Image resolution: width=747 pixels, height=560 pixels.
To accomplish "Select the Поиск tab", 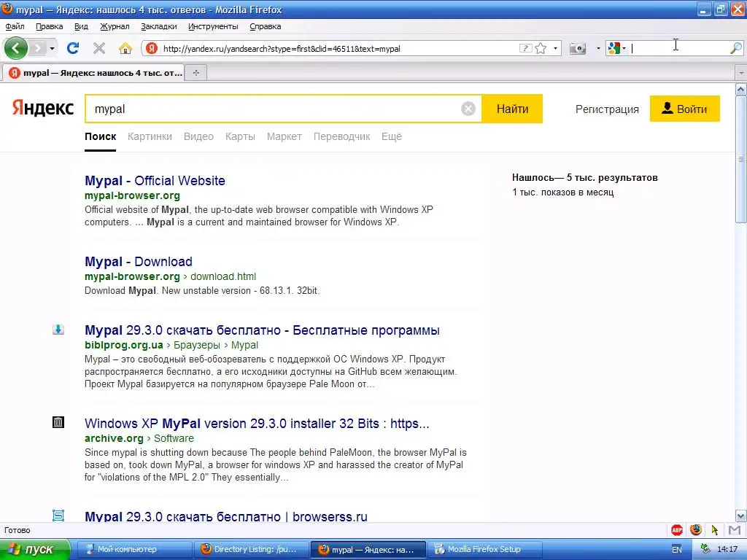I will coord(100,136).
